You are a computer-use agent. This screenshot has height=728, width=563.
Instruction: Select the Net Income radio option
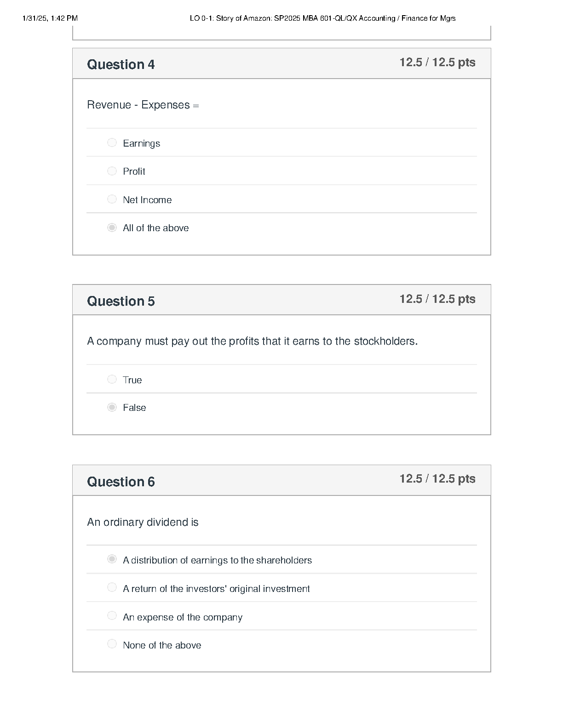tap(112, 199)
